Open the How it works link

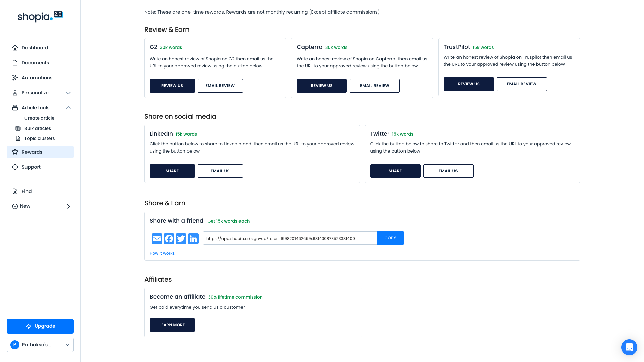[162, 253]
